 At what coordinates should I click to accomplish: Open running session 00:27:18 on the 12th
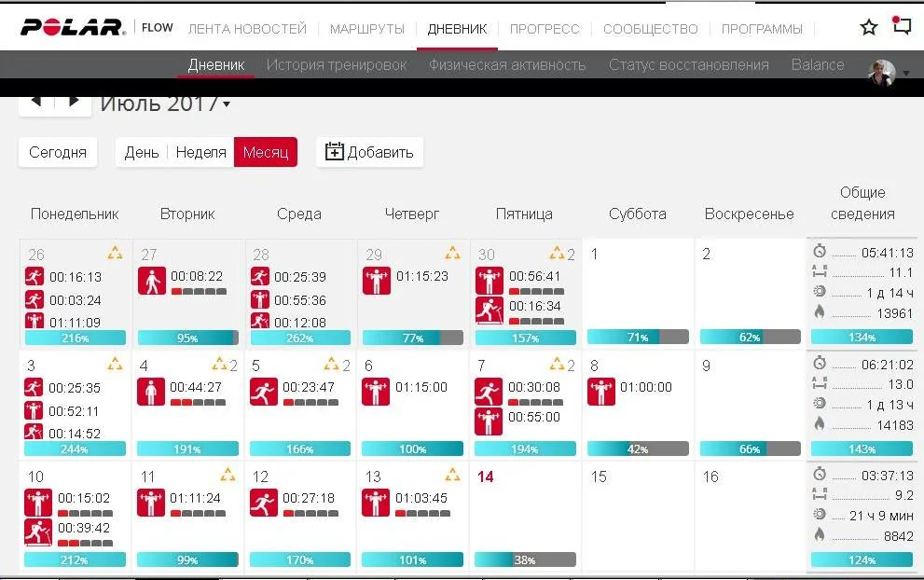point(294,503)
